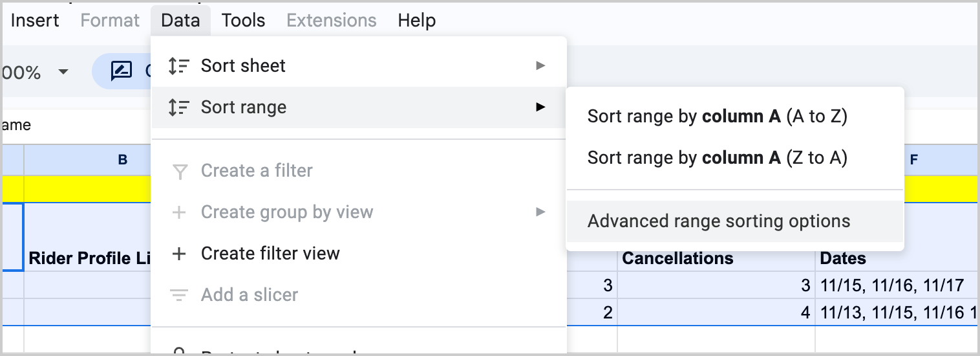Open the zoom percentage dropdown arrow
Viewport: 980px width, 356px height.
pyautogui.click(x=63, y=72)
